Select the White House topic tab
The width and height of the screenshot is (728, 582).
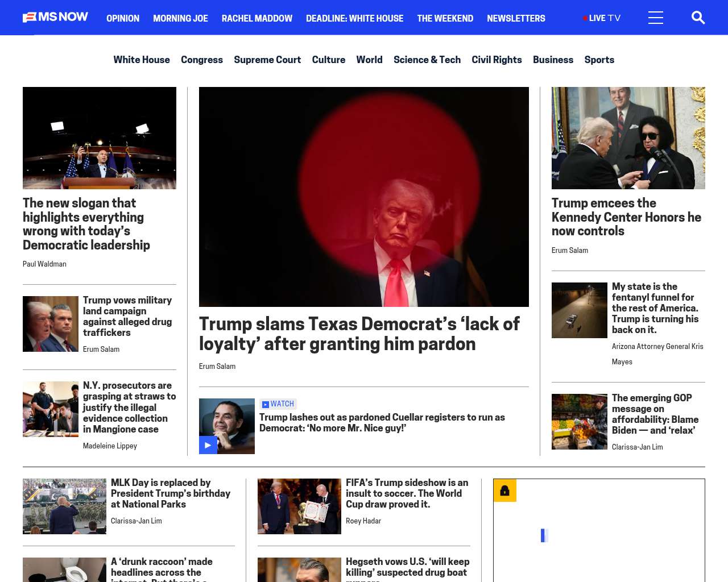(x=142, y=60)
